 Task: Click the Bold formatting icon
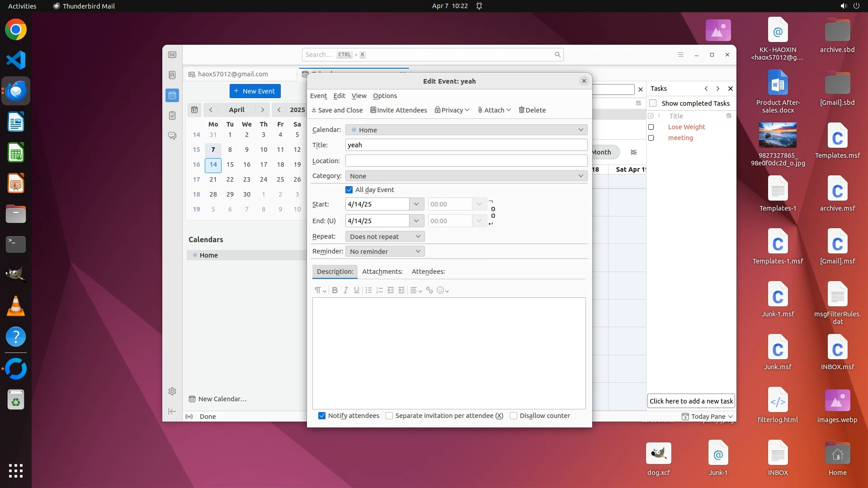point(335,291)
